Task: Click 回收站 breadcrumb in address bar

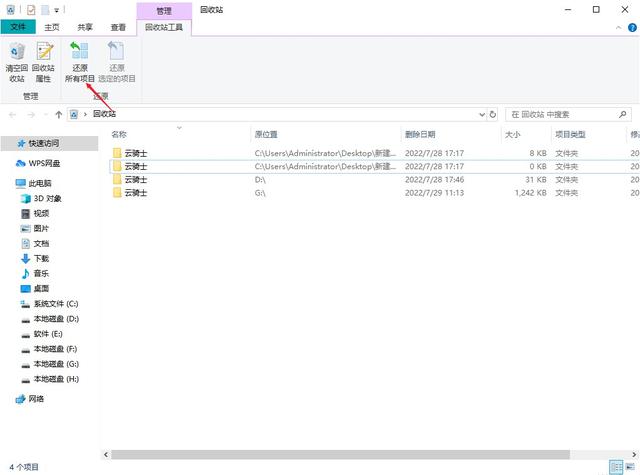Action: (104, 114)
